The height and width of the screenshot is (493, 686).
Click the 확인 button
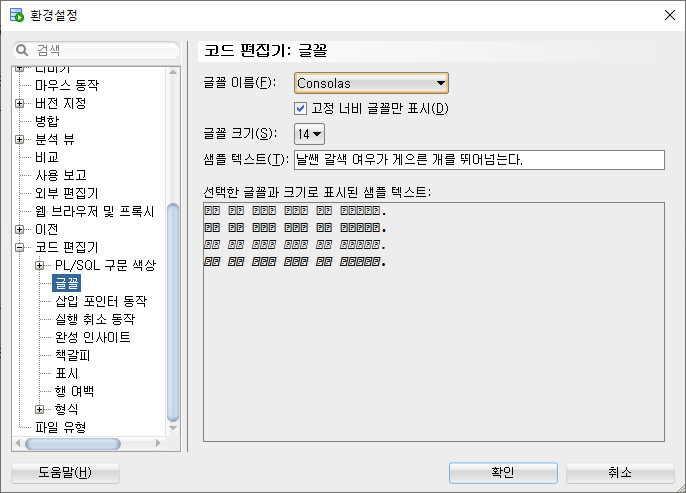pos(503,472)
